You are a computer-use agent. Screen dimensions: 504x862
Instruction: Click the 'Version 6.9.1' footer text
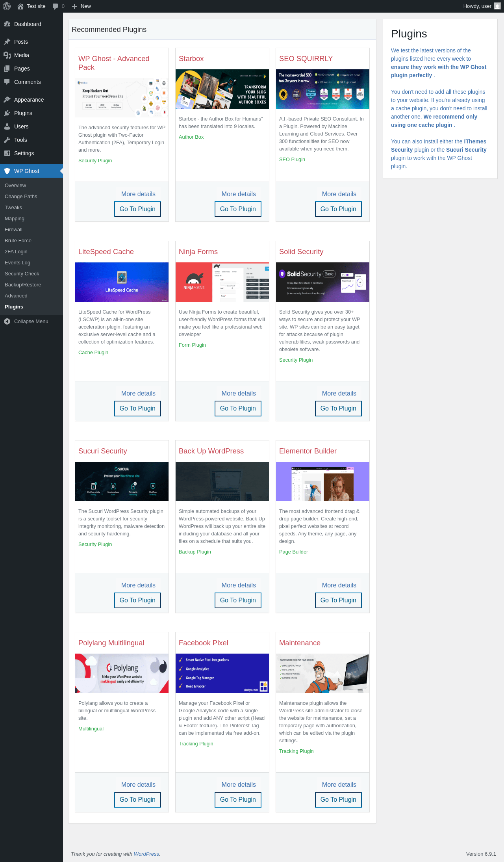(x=481, y=854)
